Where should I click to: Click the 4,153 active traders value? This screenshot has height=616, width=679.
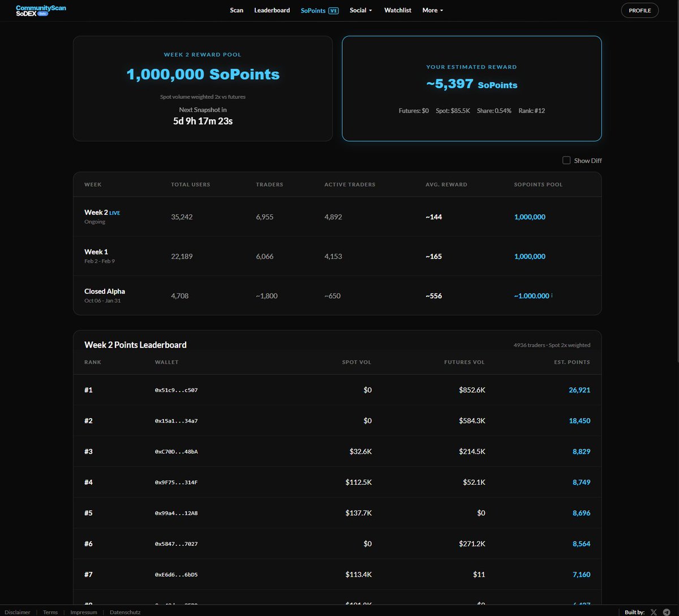pos(333,256)
